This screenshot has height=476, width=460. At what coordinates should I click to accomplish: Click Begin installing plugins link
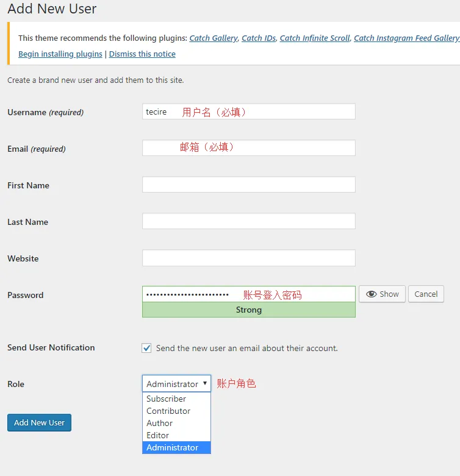point(60,54)
